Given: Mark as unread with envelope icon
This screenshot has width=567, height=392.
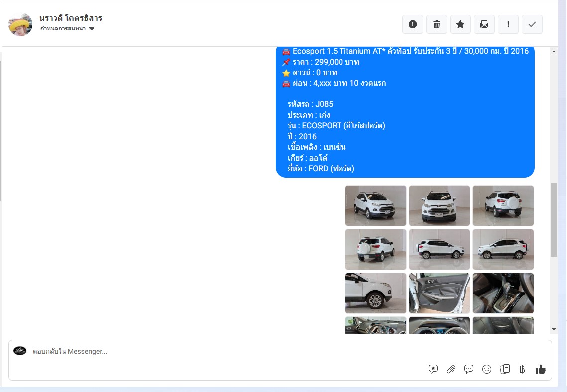Looking at the screenshot, I should (x=484, y=24).
